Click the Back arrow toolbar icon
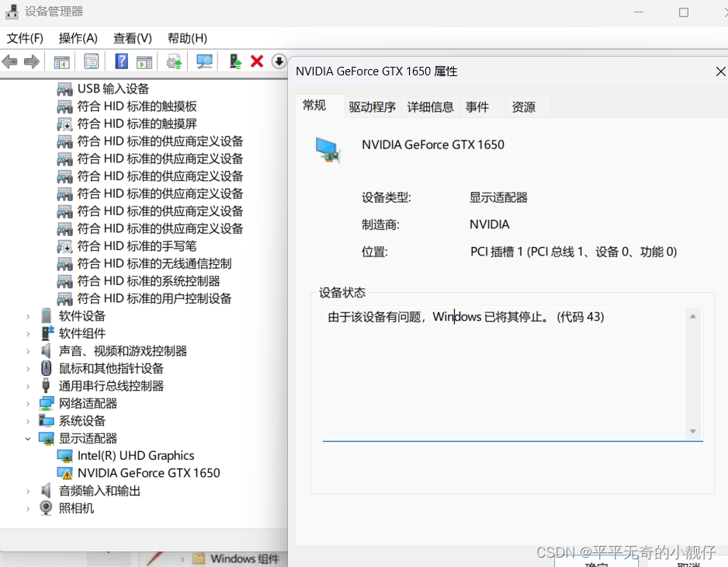 (x=10, y=61)
